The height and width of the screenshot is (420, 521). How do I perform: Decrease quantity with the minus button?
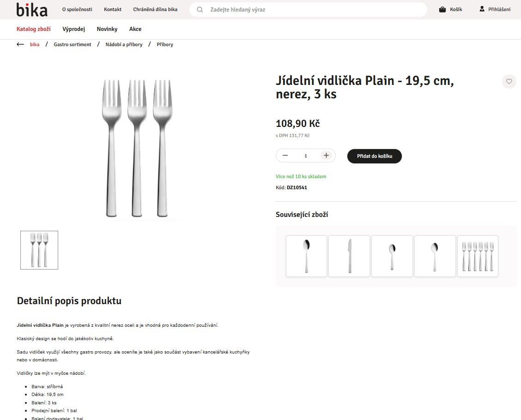point(285,156)
